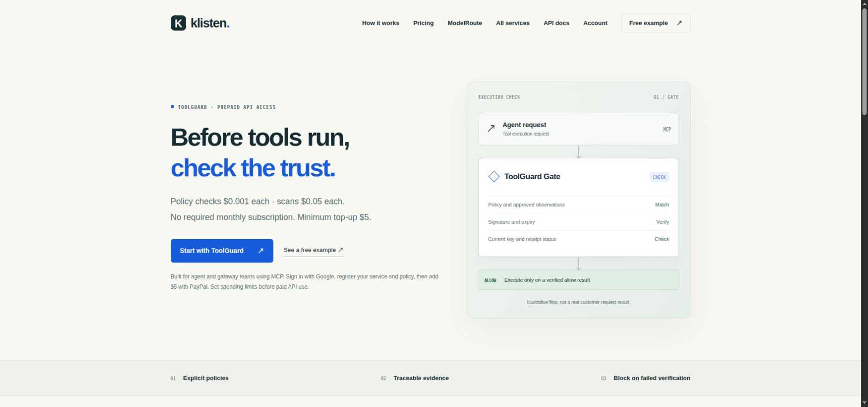Click the Free example header button
The image size is (868, 407).
[x=656, y=23]
